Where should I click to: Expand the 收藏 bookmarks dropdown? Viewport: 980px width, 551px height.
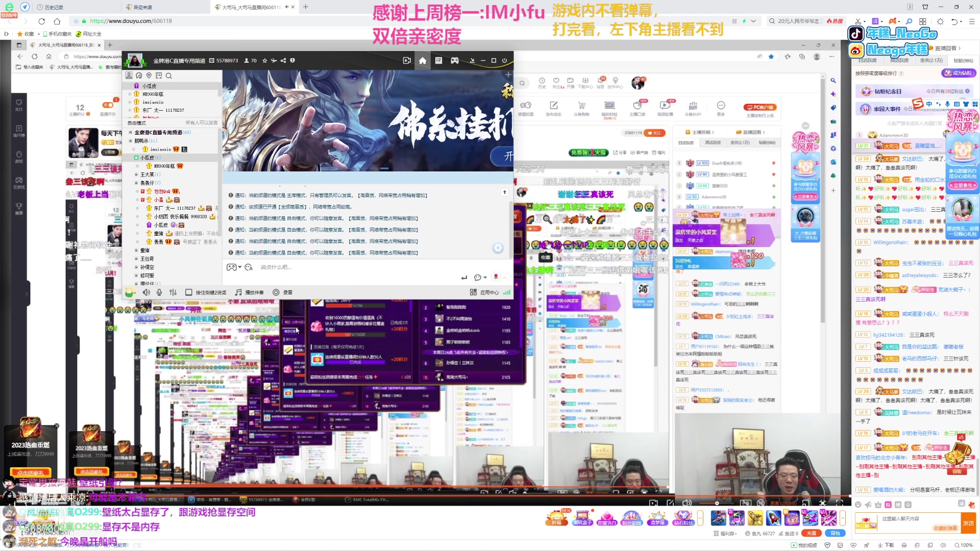coord(39,34)
